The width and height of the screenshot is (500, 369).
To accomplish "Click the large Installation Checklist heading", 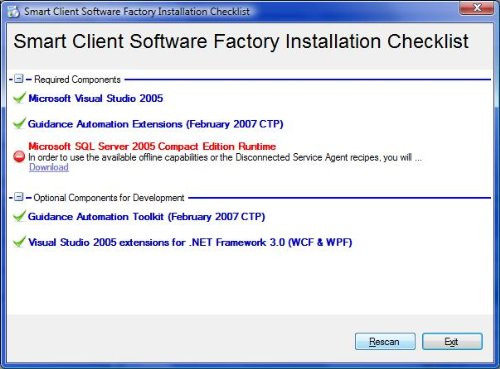I will (241, 42).
